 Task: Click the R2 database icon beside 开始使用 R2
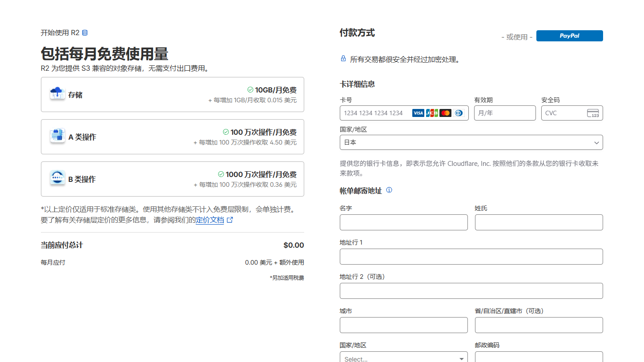85,32
